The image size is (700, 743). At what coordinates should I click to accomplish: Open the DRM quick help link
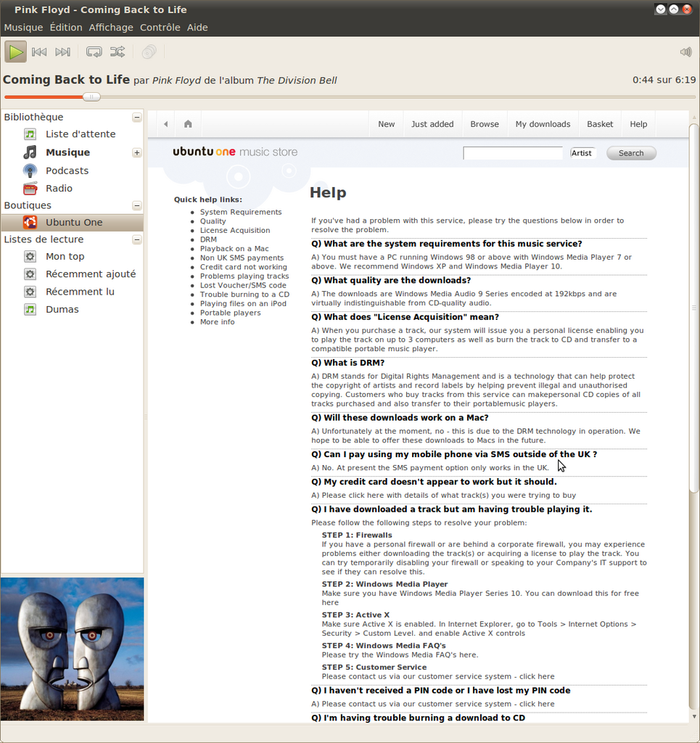point(208,239)
